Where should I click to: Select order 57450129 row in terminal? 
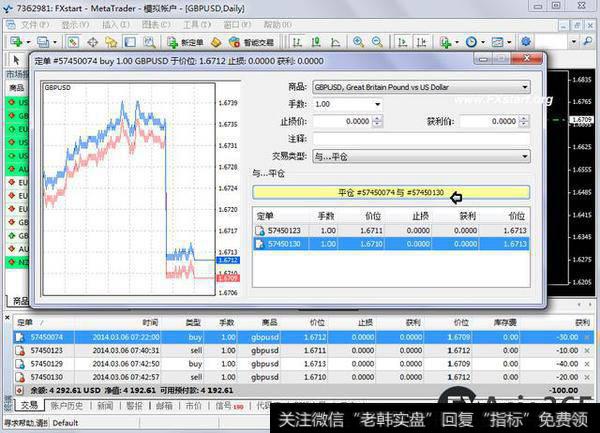point(303,364)
